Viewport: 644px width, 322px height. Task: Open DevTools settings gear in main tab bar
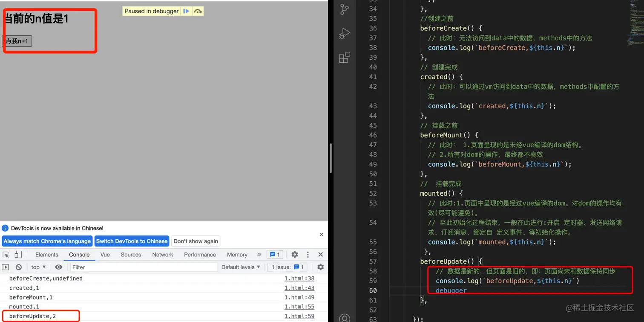[295, 255]
